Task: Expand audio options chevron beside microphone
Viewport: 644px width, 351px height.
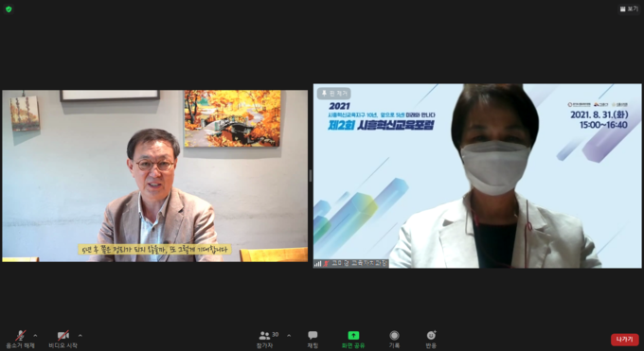Action: pyautogui.click(x=35, y=336)
